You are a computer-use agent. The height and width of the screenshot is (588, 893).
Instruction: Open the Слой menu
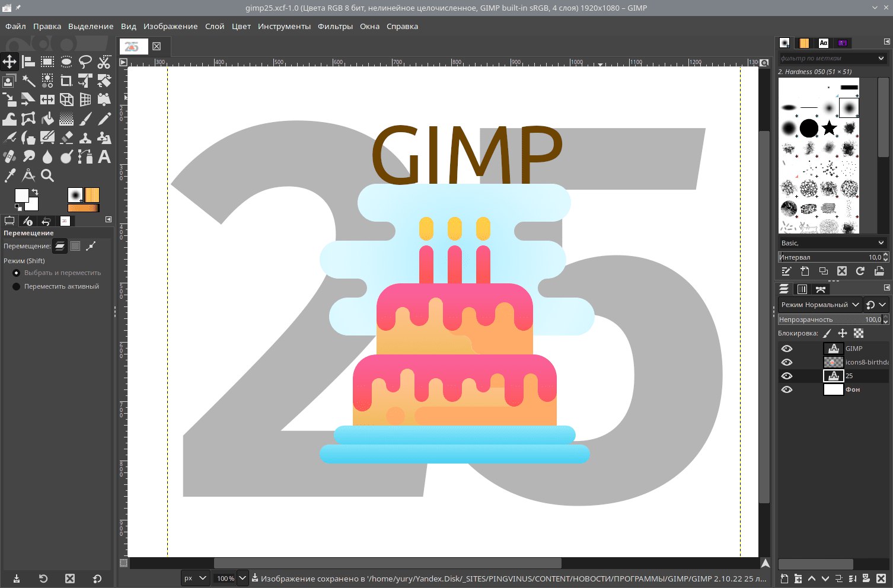tap(215, 26)
